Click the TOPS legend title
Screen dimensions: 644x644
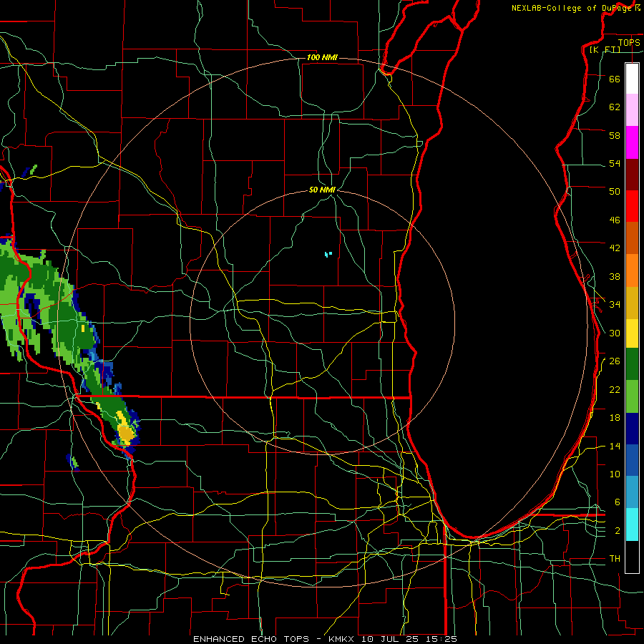[629, 42]
